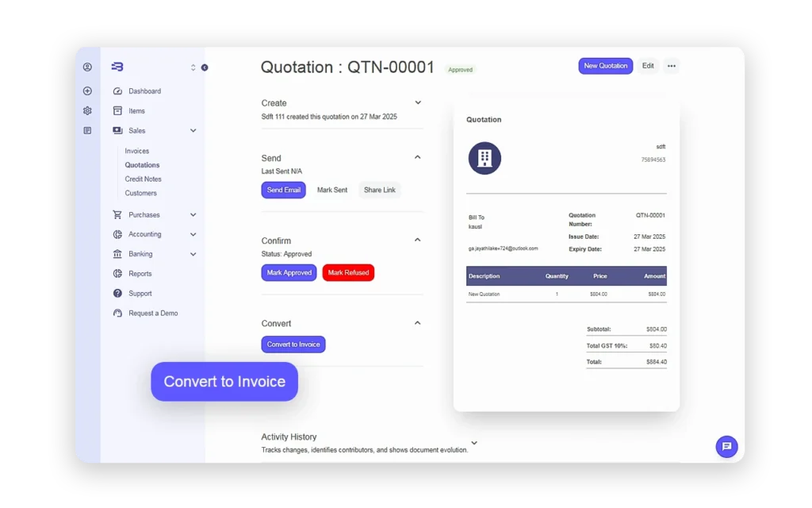812x508 pixels.
Task: Click the Quotation : QTN-00001 heading
Action: click(x=347, y=67)
